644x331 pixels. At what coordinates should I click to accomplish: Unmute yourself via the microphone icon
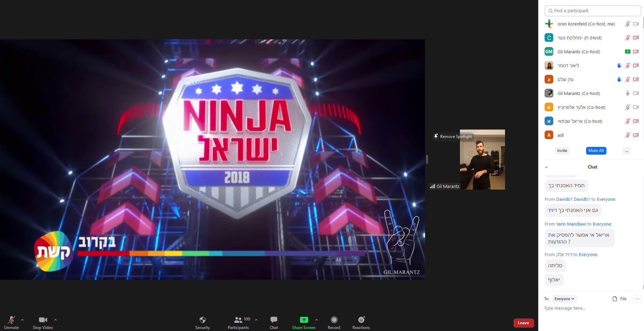[x=11, y=320]
